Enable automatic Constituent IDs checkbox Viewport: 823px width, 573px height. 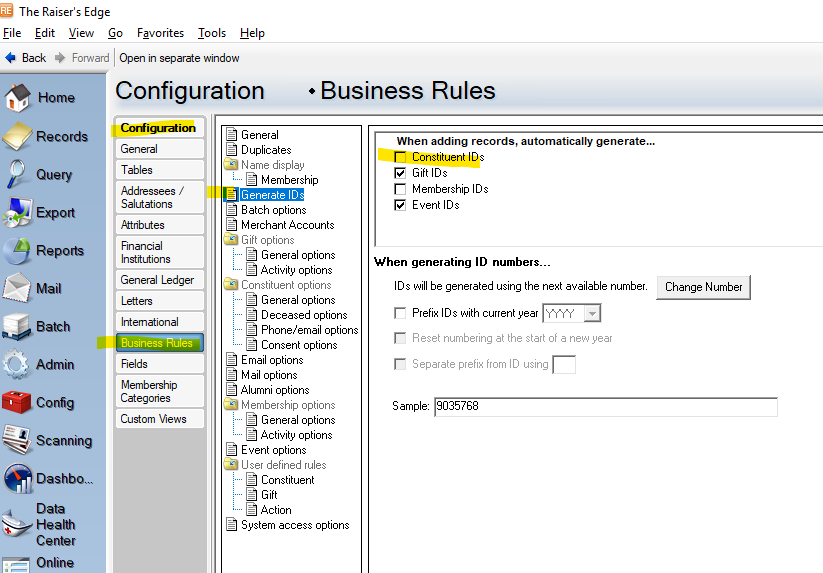pyautogui.click(x=400, y=157)
